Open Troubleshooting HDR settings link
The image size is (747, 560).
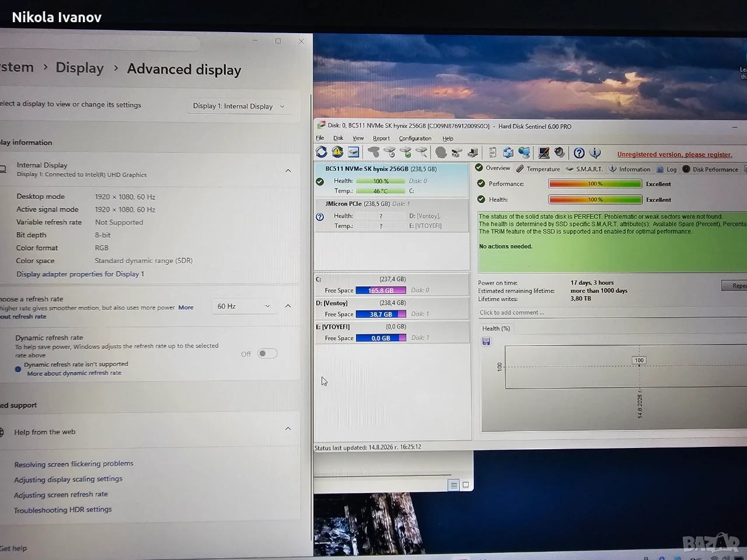[63, 510]
